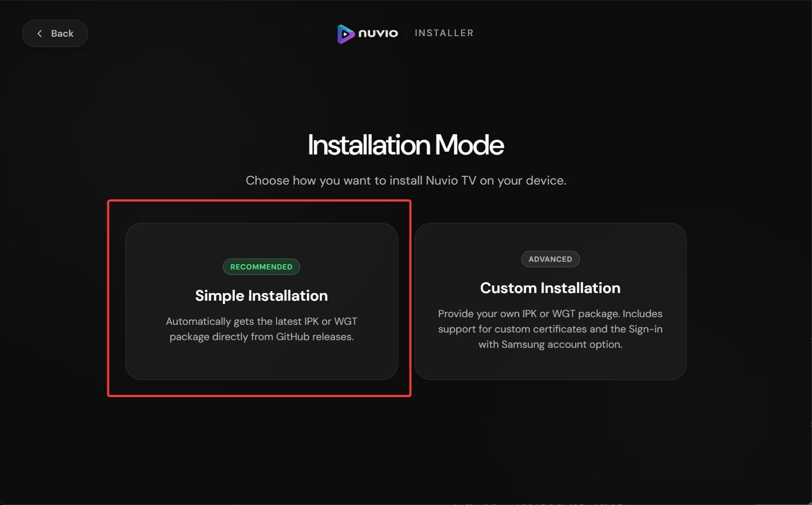This screenshot has height=505, width=812.
Task: Click the INSTALLER label in header
Action: click(444, 33)
